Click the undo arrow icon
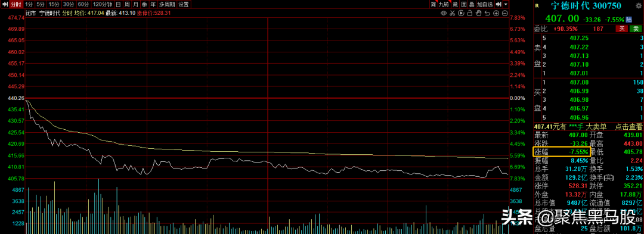Screen dimensions: 644x234 click(x=488, y=13)
